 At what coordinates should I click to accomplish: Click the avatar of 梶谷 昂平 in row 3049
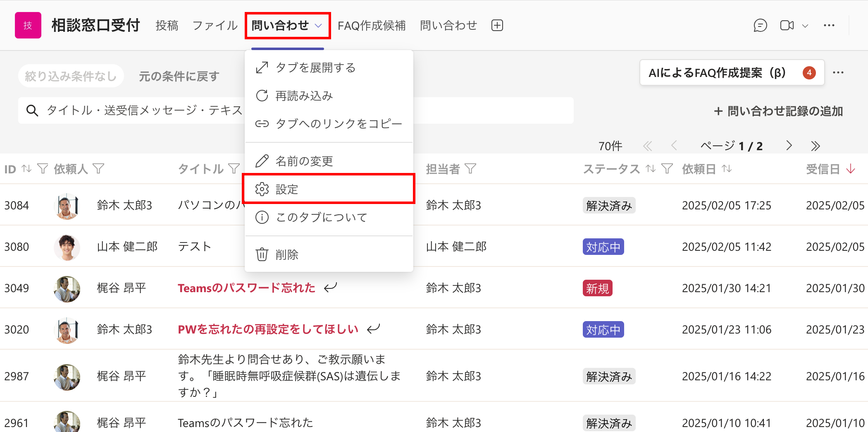[67, 288]
